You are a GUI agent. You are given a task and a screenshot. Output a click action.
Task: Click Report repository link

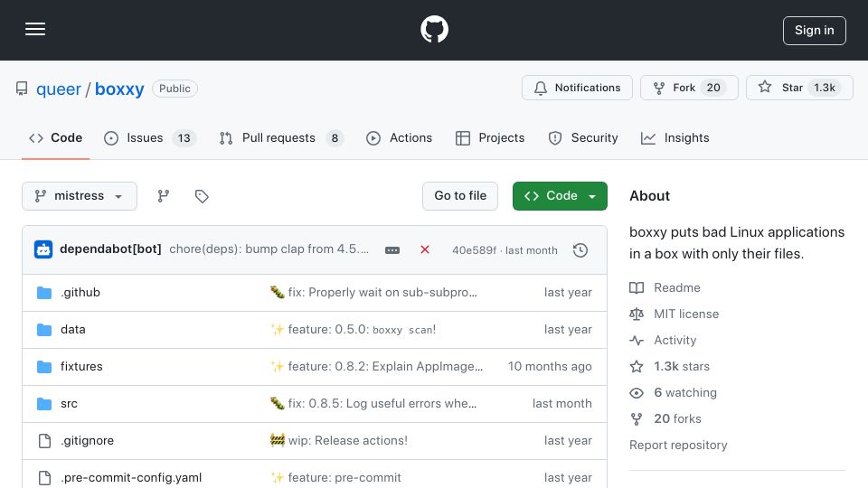click(x=678, y=445)
